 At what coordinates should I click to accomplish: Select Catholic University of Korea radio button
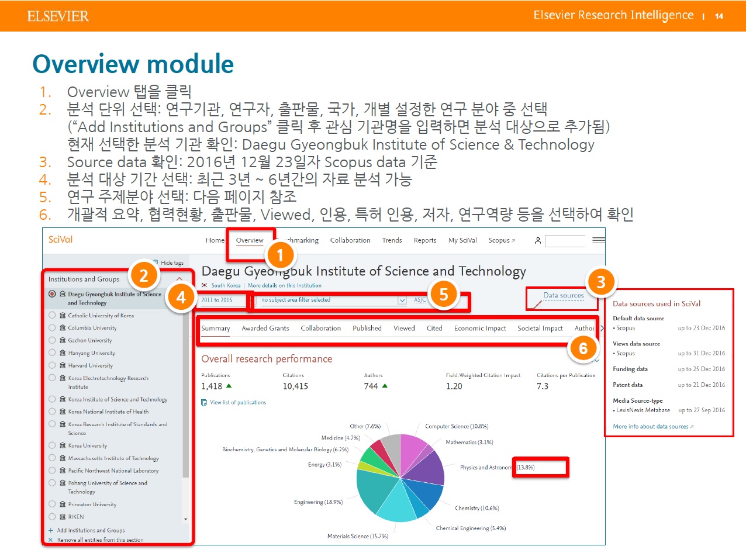52,315
